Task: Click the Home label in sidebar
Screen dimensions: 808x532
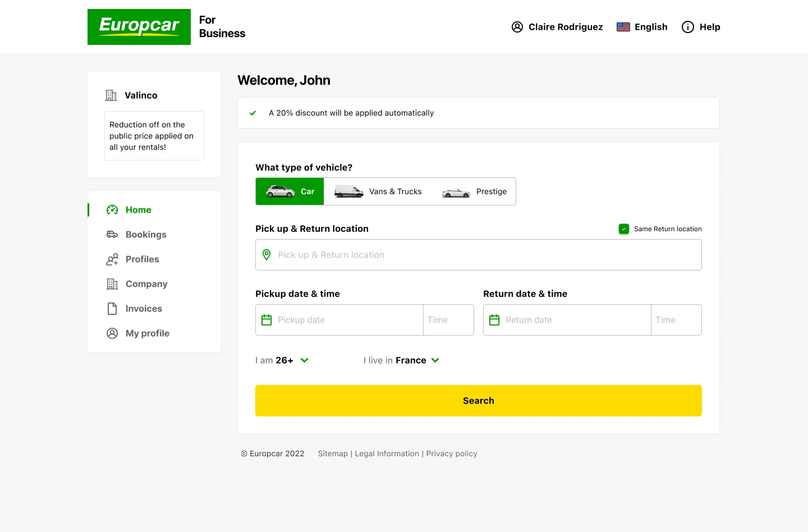Action: point(139,210)
